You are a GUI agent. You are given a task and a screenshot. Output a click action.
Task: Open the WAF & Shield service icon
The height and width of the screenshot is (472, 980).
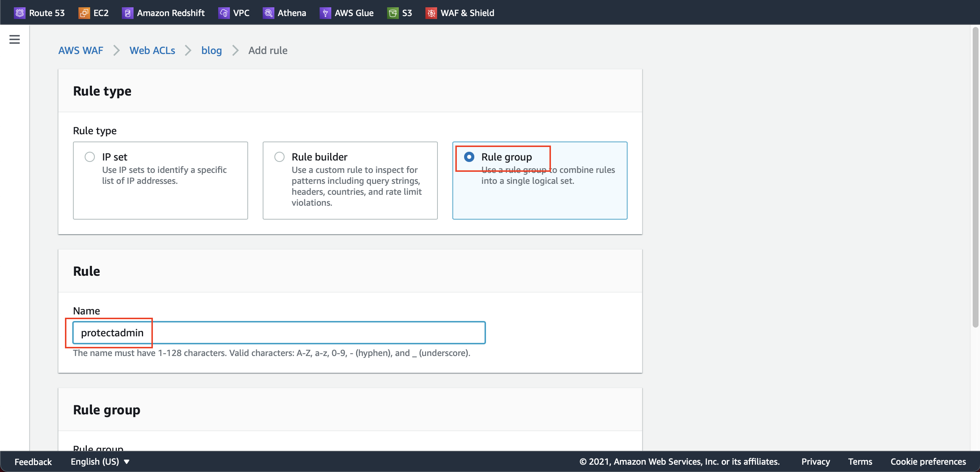point(431,13)
